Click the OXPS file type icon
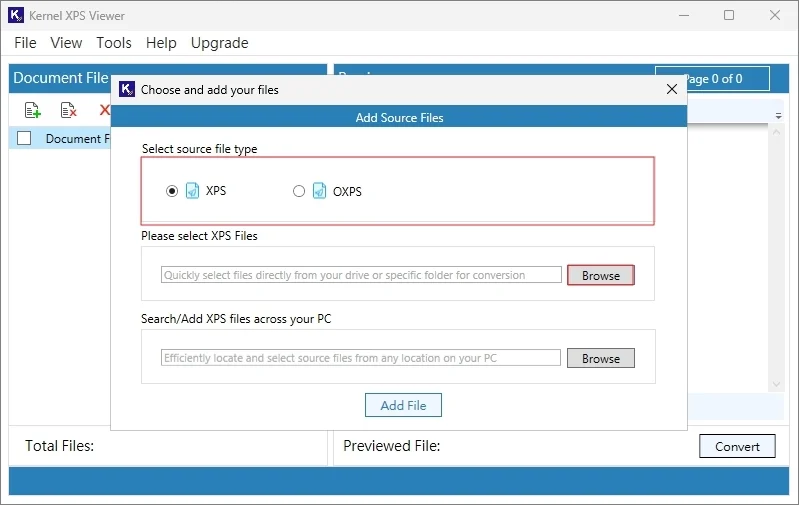This screenshot has width=799, height=505. [x=319, y=191]
